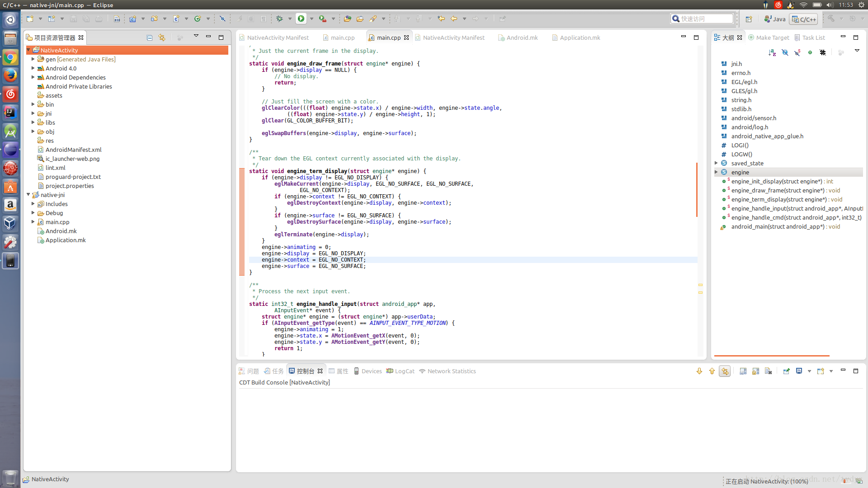Switch to the C/C++ perspective button
Viewport: 868px width, 488px height.
point(804,19)
